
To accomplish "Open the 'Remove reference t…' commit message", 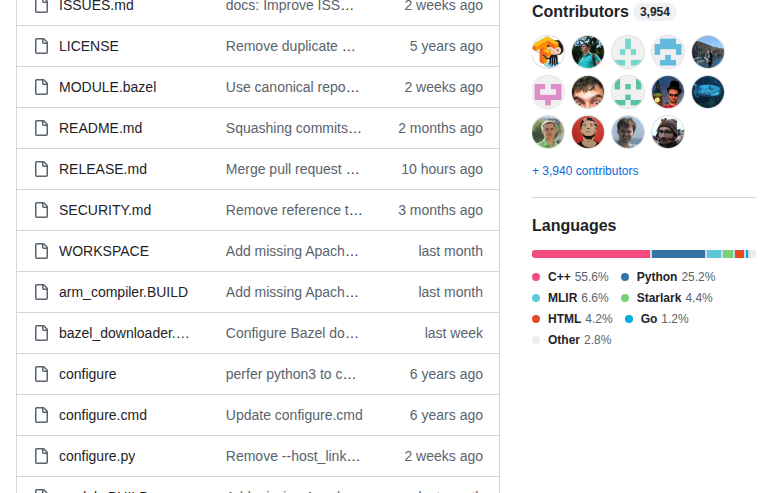I will click(x=294, y=210).
